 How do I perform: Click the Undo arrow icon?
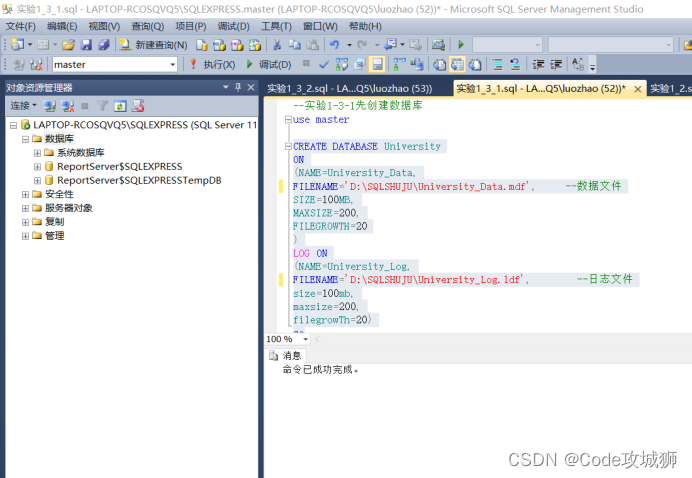click(x=335, y=45)
